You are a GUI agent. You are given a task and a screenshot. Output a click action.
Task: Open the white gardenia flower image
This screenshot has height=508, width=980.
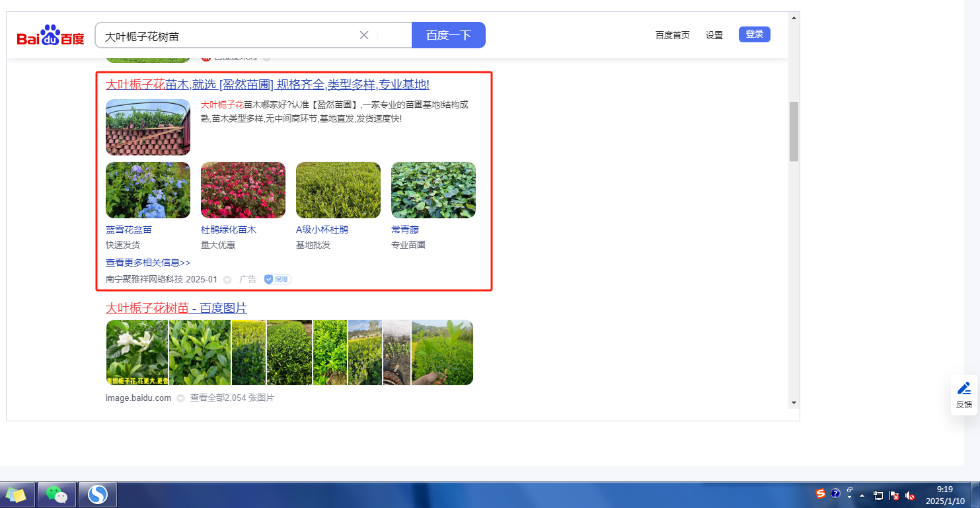coord(137,353)
